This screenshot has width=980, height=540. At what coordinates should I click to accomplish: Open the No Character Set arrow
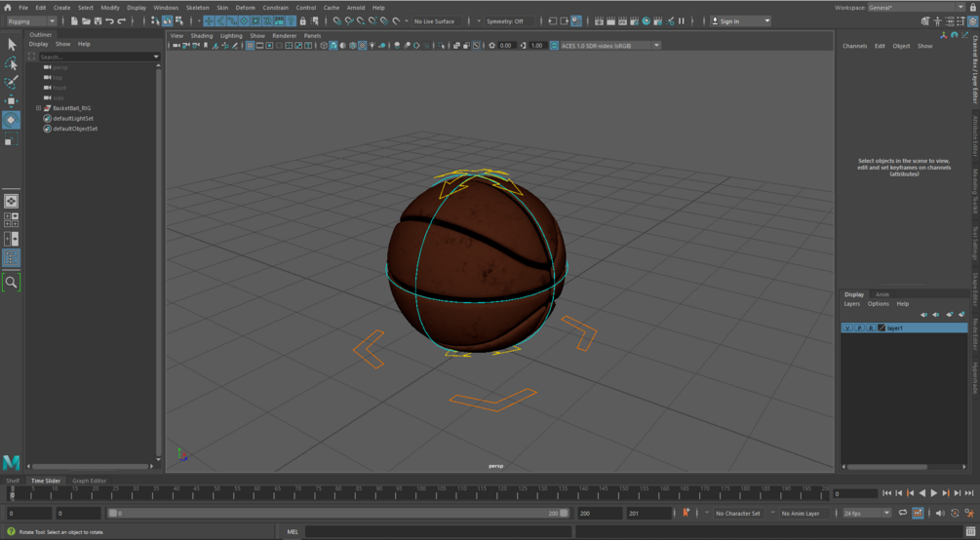click(x=707, y=513)
